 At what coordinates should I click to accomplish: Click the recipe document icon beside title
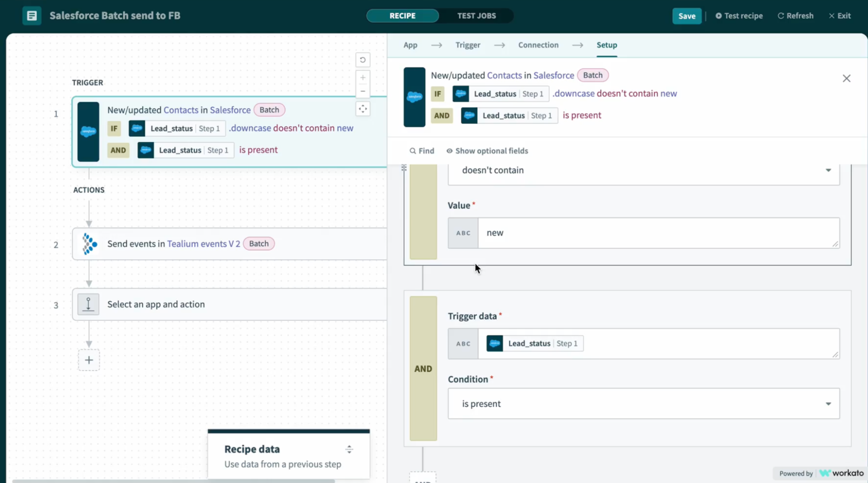(x=32, y=16)
